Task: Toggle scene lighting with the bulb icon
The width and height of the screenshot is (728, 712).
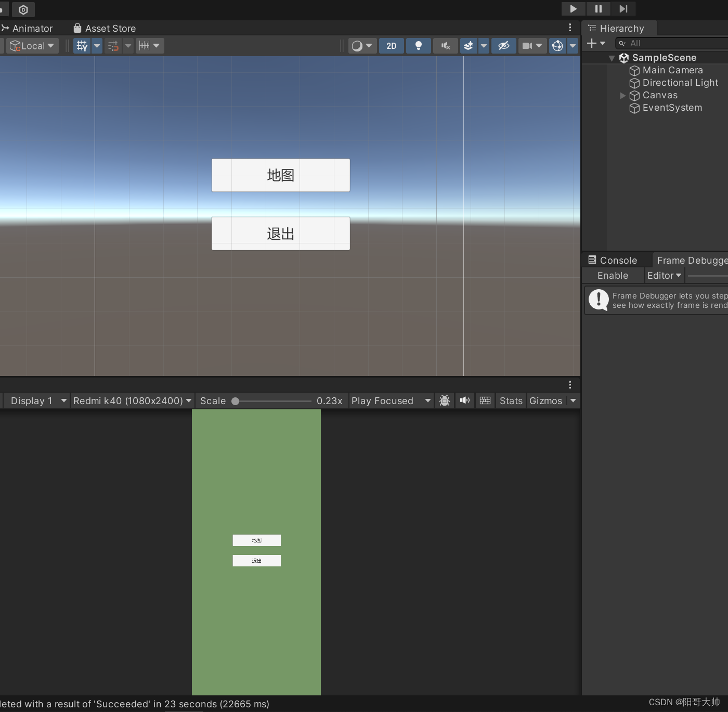Action: click(x=418, y=46)
